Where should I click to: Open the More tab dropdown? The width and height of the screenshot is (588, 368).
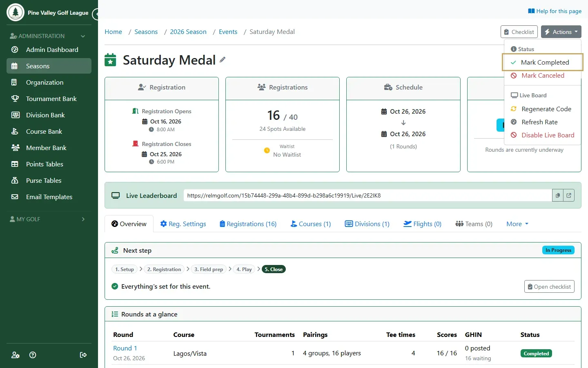point(517,224)
